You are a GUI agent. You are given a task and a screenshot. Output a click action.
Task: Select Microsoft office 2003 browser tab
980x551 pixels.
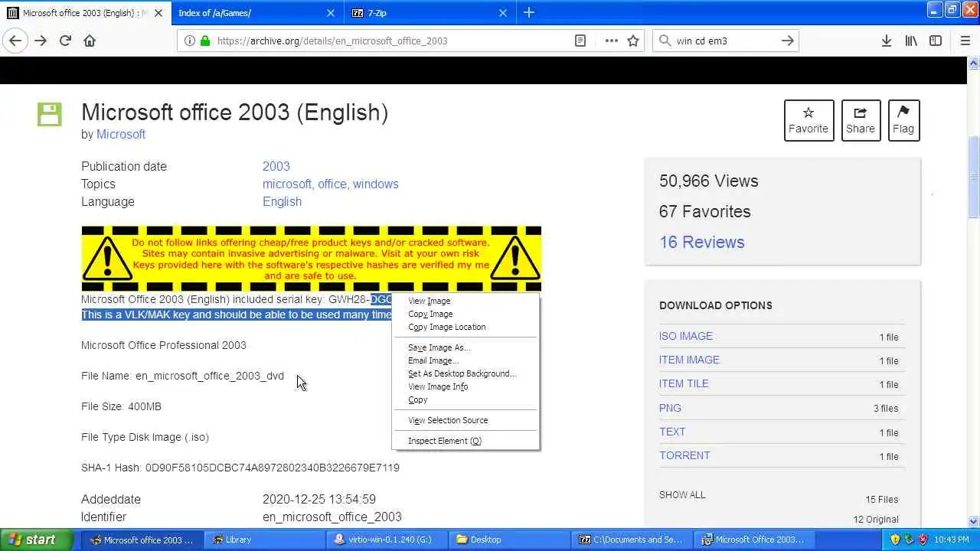[84, 13]
